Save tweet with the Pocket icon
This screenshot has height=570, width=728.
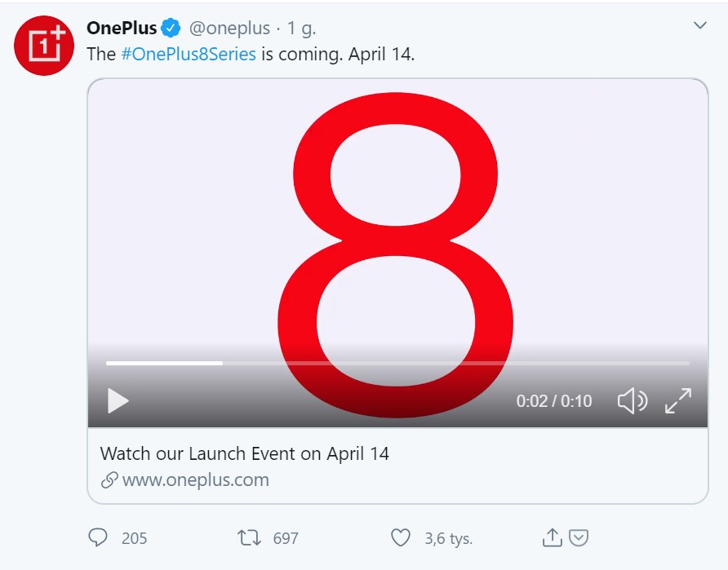[x=579, y=538]
